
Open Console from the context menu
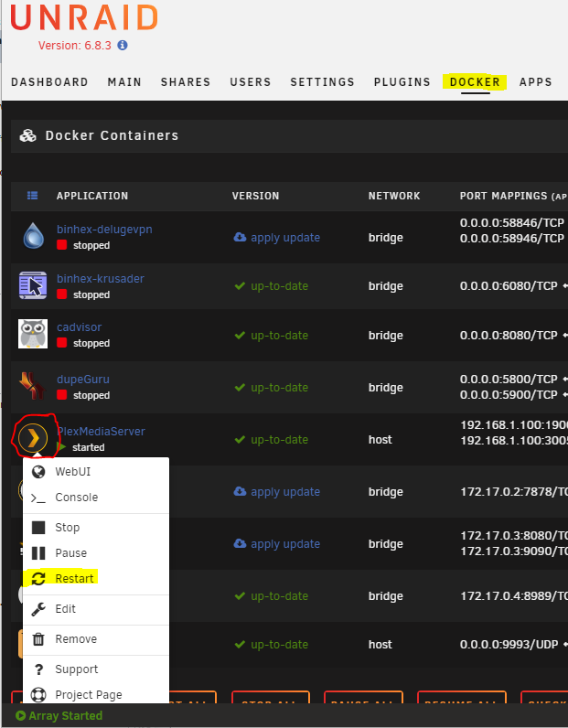pyautogui.click(x=96, y=498)
